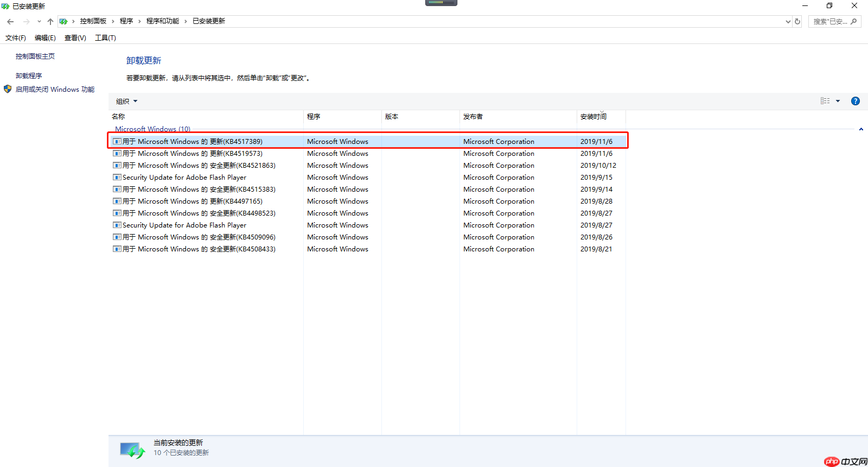Open 启用或关闭 Windows 功能 link
The width and height of the screenshot is (868, 467).
click(x=55, y=90)
